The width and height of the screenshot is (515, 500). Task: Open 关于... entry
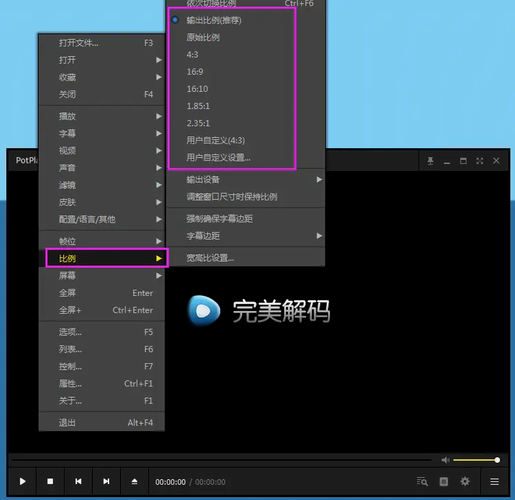(102, 401)
